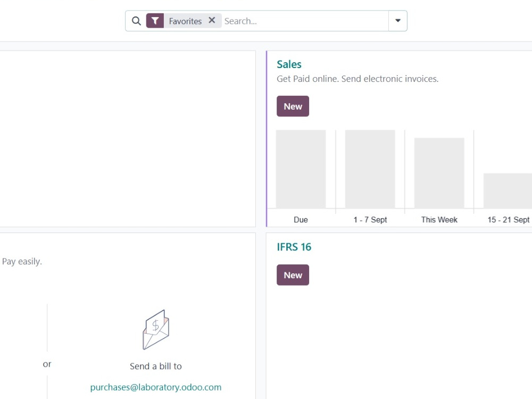Viewport: 532px width, 399px height.
Task: Click the 'This Week' axis label
Action: (439, 220)
